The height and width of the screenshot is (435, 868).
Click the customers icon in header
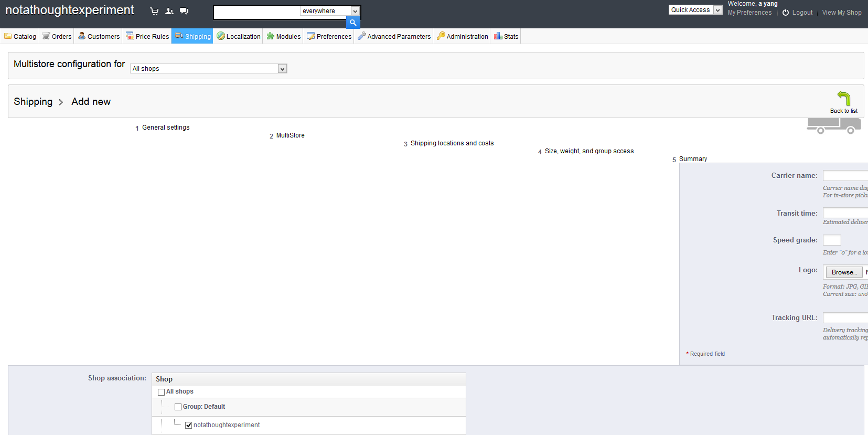169,11
